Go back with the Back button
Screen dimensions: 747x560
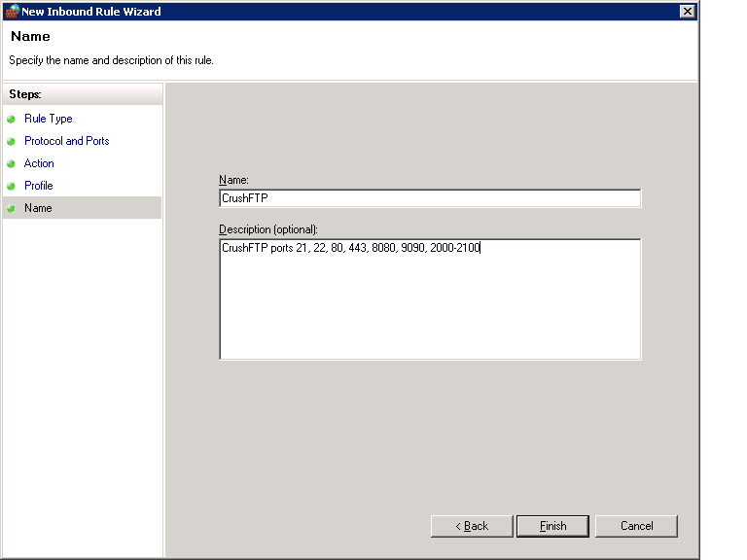[x=472, y=526]
